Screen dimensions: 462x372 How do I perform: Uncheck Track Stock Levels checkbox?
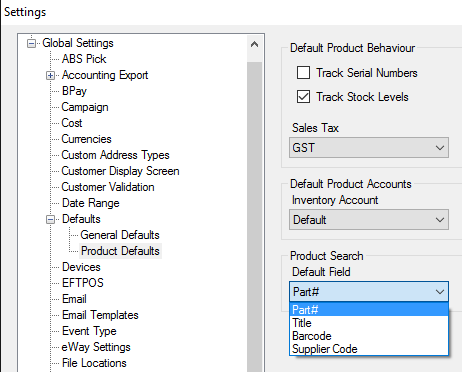303,97
